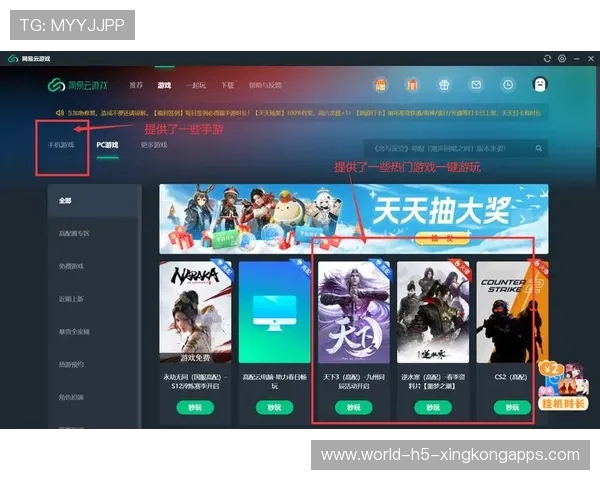Viewport: 600px width, 480px height.
Task: Switch to the 手机游戏 tab
Action: (61, 145)
